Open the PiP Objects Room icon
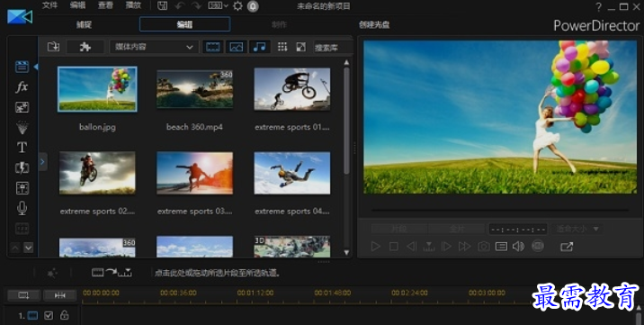This screenshot has height=325, width=644. (22, 107)
